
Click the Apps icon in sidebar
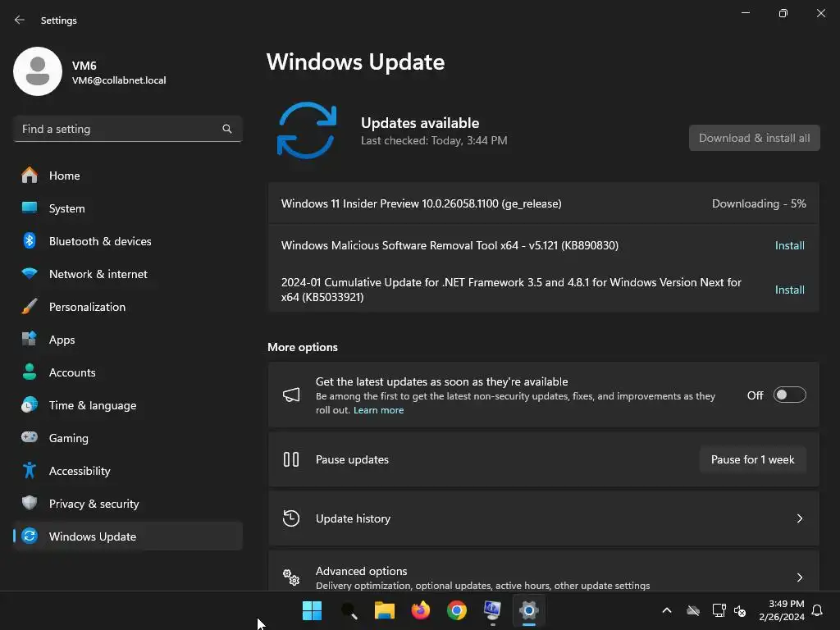30,339
